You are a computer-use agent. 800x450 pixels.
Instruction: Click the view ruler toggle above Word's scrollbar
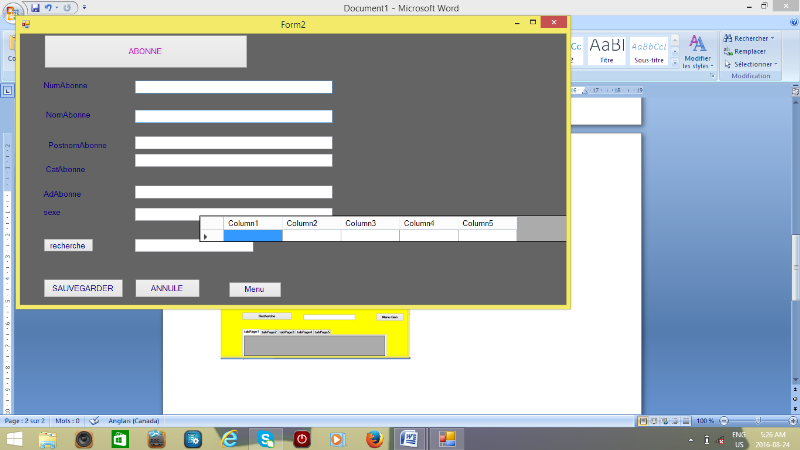coord(795,91)
